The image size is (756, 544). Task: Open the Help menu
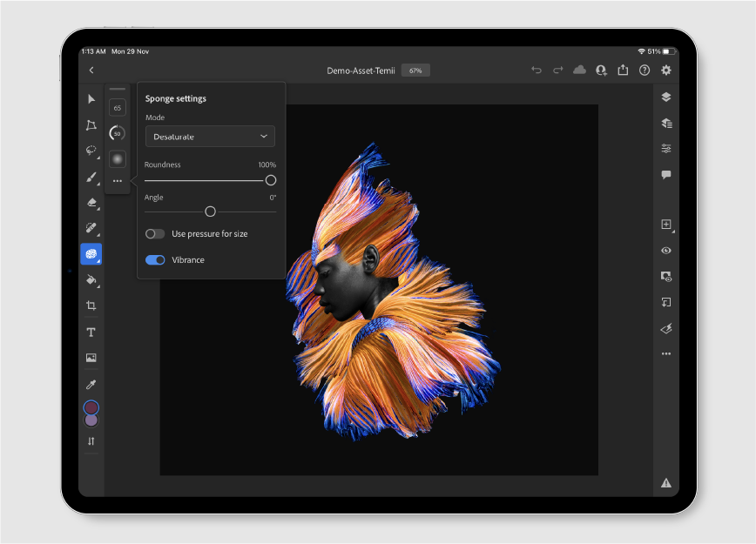click(645, 70)
